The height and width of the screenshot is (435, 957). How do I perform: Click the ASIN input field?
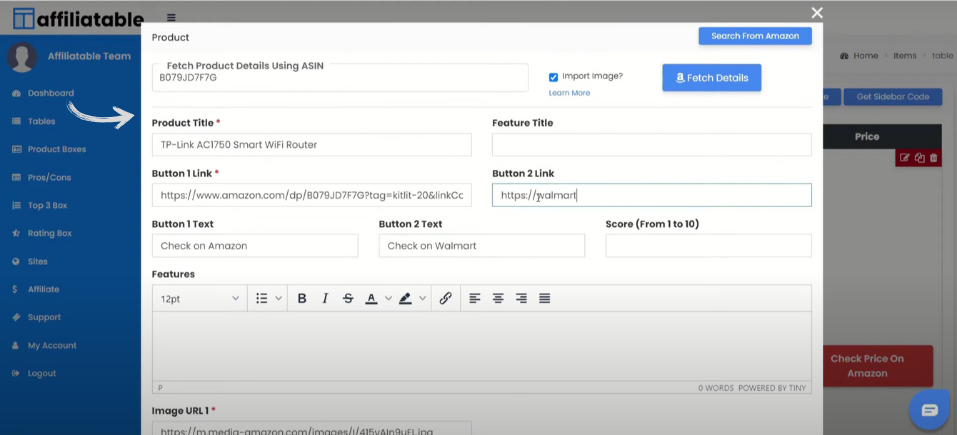tap(340, 78)
